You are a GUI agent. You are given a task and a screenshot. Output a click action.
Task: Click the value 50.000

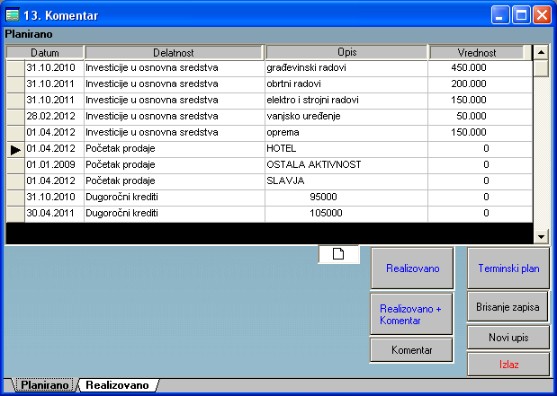pos(471,116)
